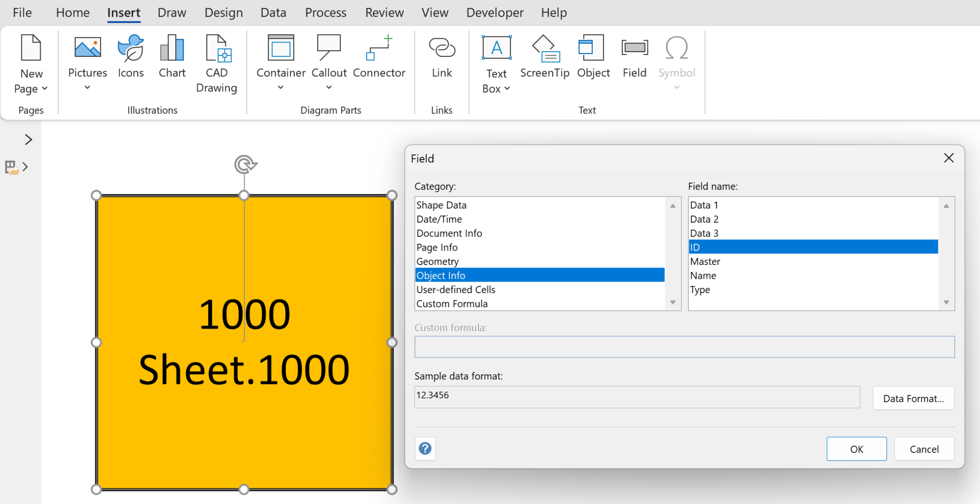
Task: Select the Master field name
Action: click(705, 261)
